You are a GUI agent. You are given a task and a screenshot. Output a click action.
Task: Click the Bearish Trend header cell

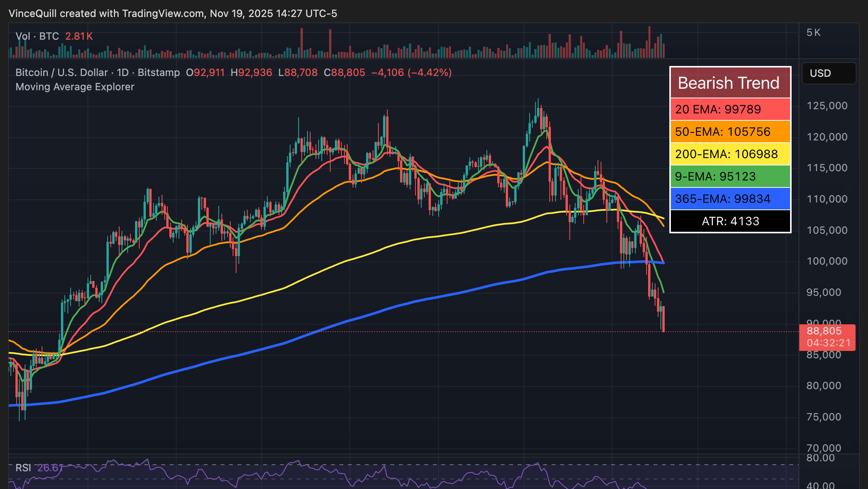click(x=730, y=83)
